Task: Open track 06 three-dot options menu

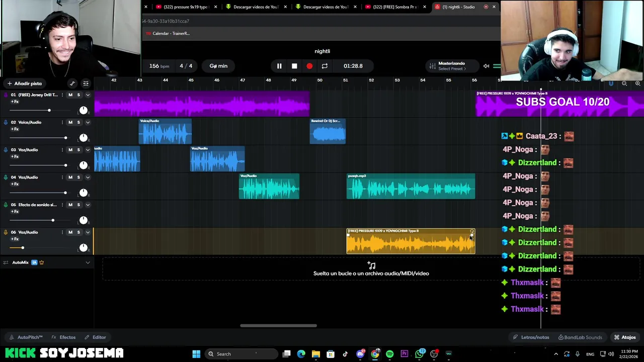Action: click(x=62, y=232)
